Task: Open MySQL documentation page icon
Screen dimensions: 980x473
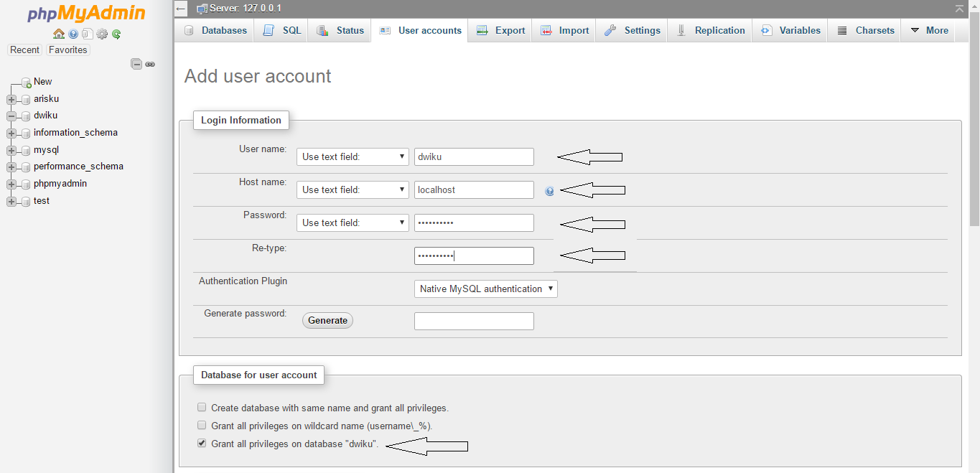Action: pyautogui.click(x=86, y=34)
